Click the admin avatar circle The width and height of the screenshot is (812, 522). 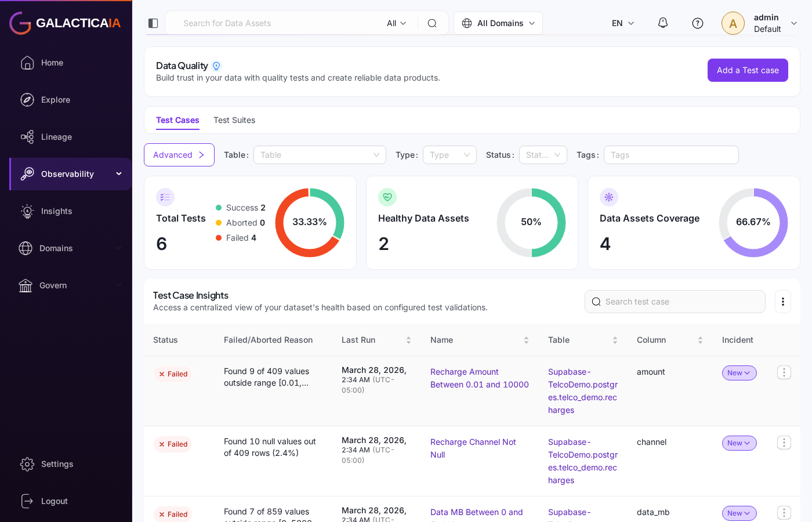pos(733,23)
